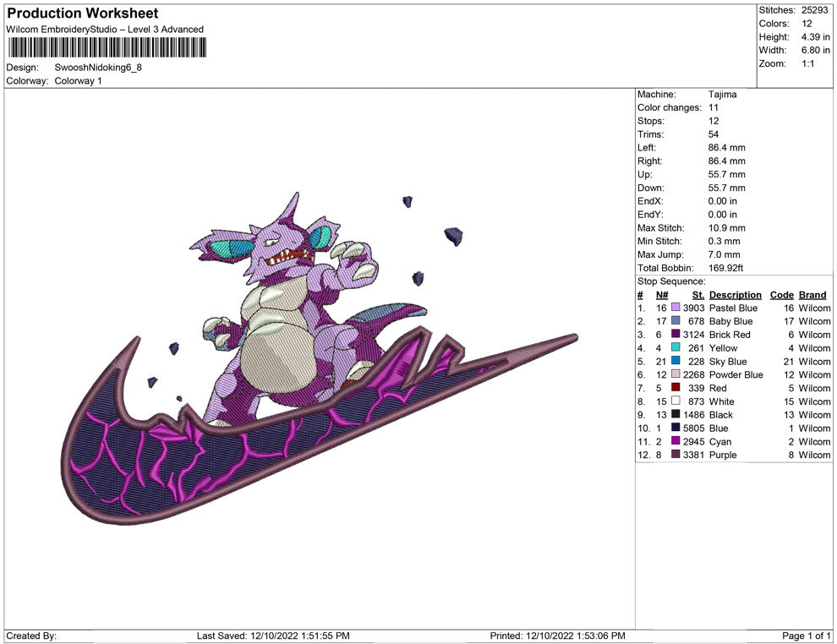This screenshot has width=837, height=644.
Task: Select the Height value 4.39 in
Action: click(815, 37)
